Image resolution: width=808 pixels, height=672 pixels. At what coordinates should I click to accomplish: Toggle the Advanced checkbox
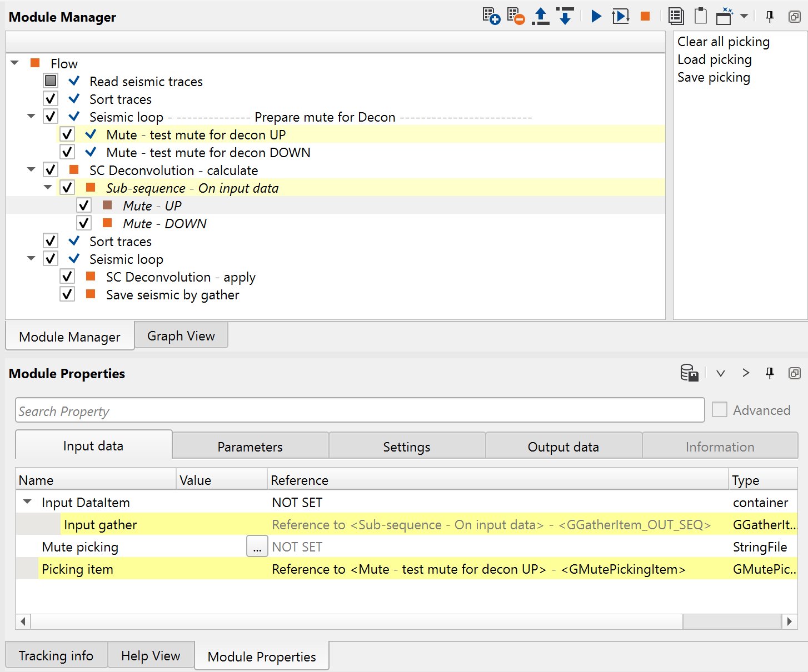(x=720, y=410)
